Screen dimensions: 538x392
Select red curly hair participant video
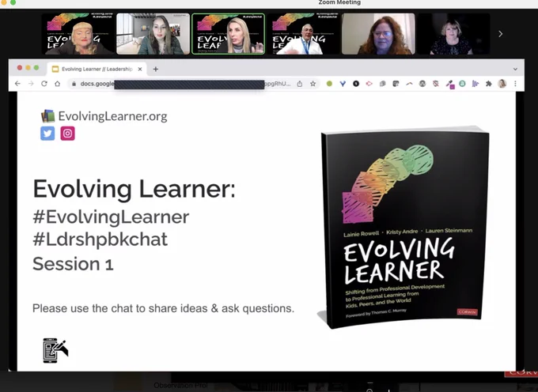tap(378, 33)
